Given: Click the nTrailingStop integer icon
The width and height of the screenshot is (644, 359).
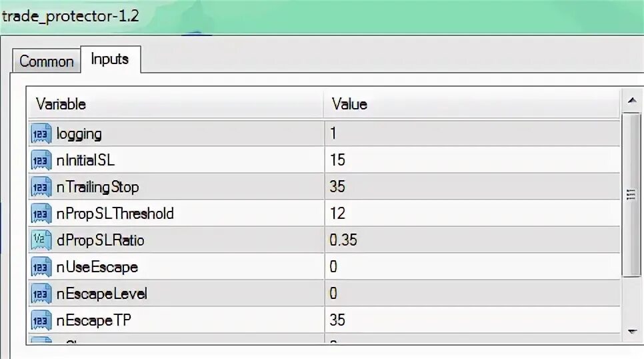Looking at the screenshot, I should coord(41,188).
